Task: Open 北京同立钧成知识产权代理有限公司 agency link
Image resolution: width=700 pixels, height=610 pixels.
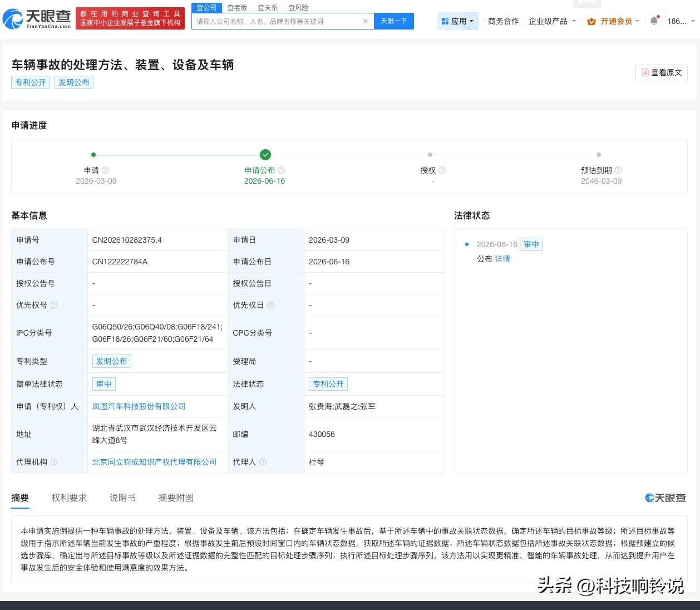Action: (154, 462)
